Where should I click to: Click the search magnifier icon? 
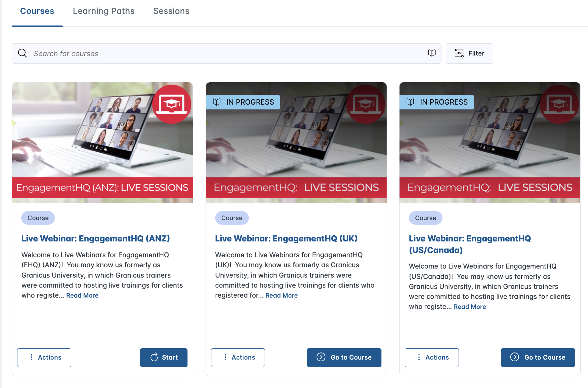23,53
